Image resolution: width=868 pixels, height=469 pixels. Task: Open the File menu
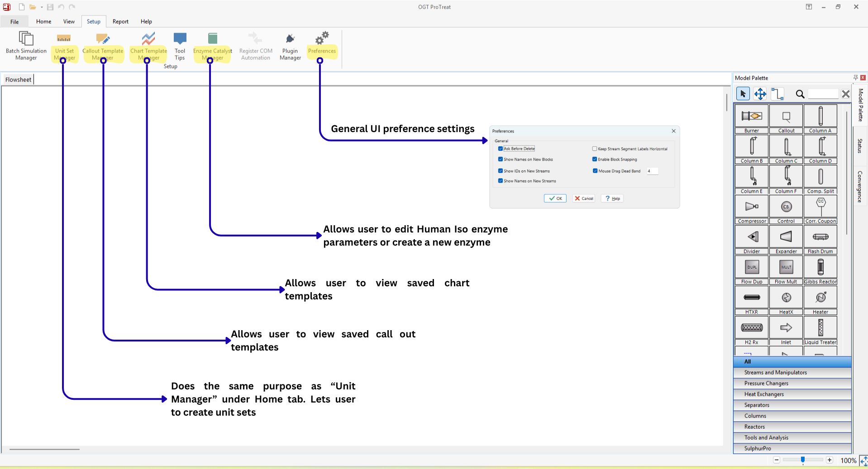pyautogui.click(x=14, y=22)
